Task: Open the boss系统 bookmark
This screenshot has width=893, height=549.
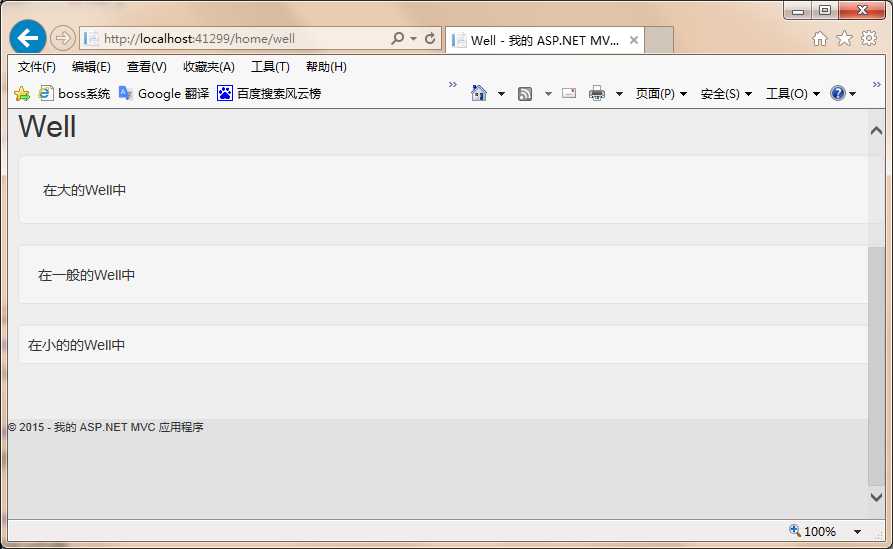Action: click(x=74, y=93)
